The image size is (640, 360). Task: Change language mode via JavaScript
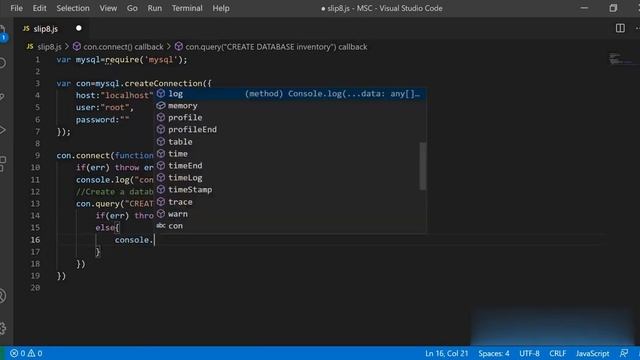592,353
